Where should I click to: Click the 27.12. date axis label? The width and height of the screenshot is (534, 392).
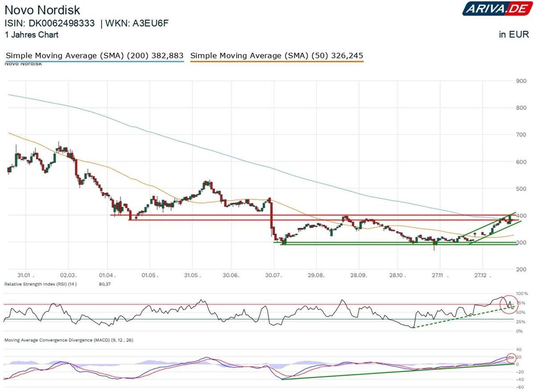[x=482, y=275]
